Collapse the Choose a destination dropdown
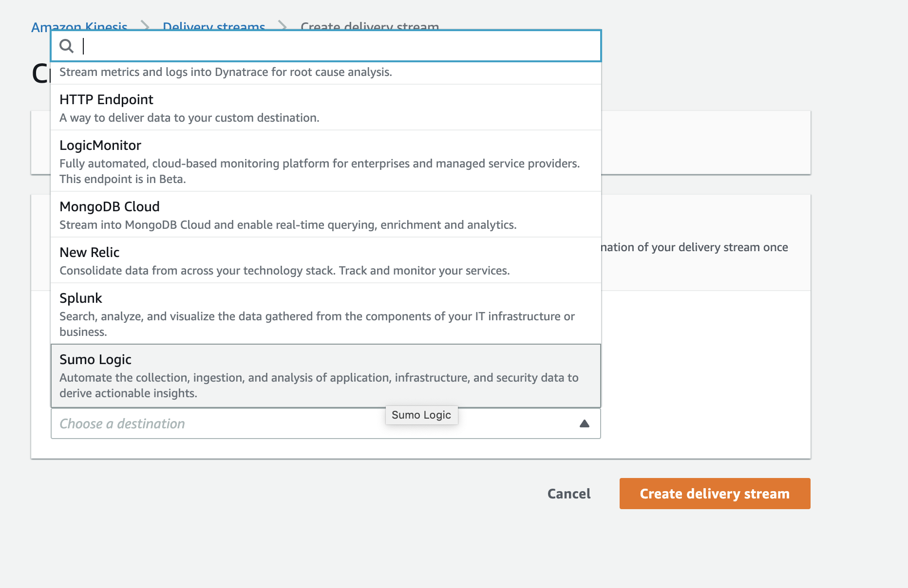The width and height of the screenshot is (908, 588). click(326, 423)
